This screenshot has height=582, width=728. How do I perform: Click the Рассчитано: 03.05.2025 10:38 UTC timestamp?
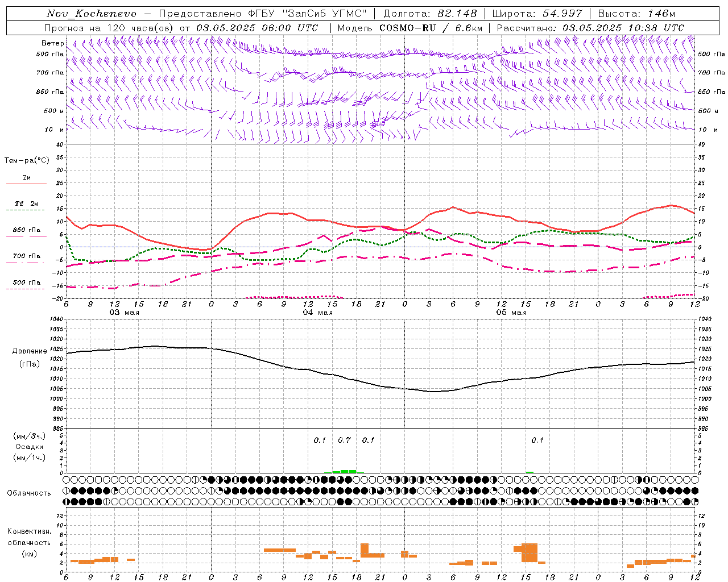[x=590, y=28]
